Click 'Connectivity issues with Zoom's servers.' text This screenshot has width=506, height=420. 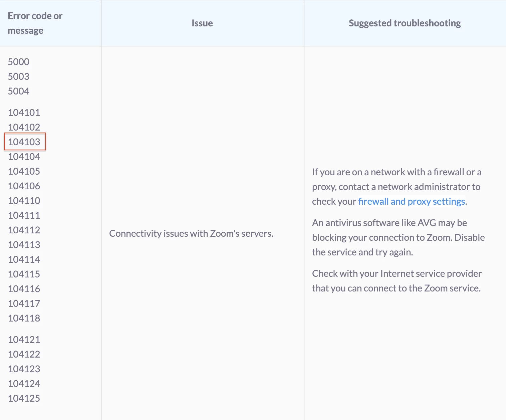191,233
